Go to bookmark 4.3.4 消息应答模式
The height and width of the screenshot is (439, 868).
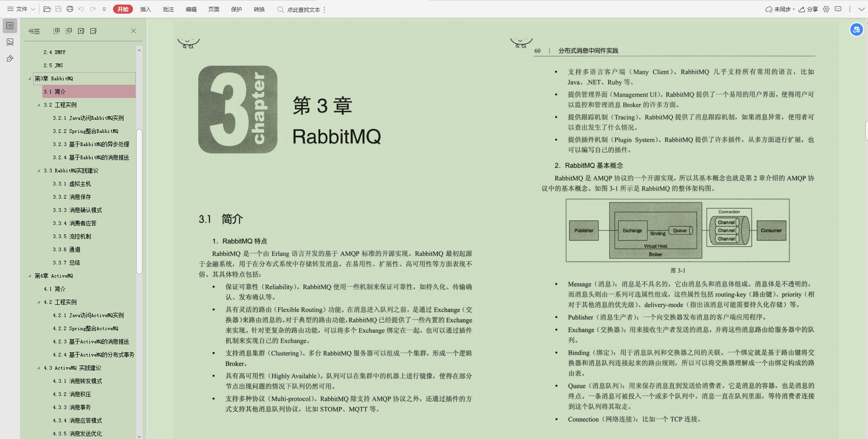77,420
